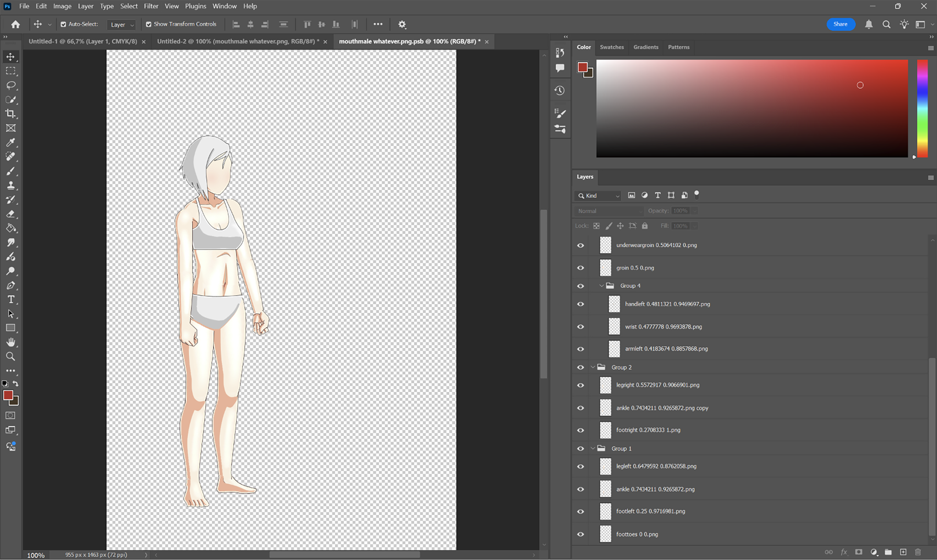Switch to the Swatches tab

[x=612, y=47]
